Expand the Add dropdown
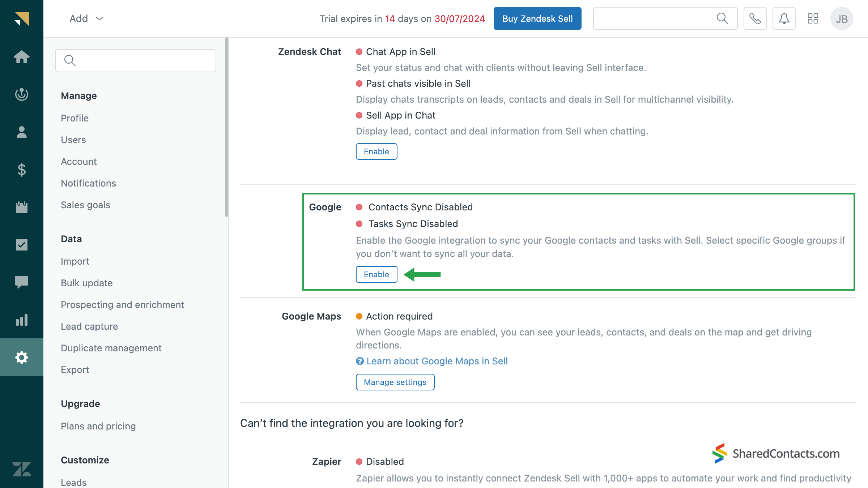 click(x=87, y=18)
